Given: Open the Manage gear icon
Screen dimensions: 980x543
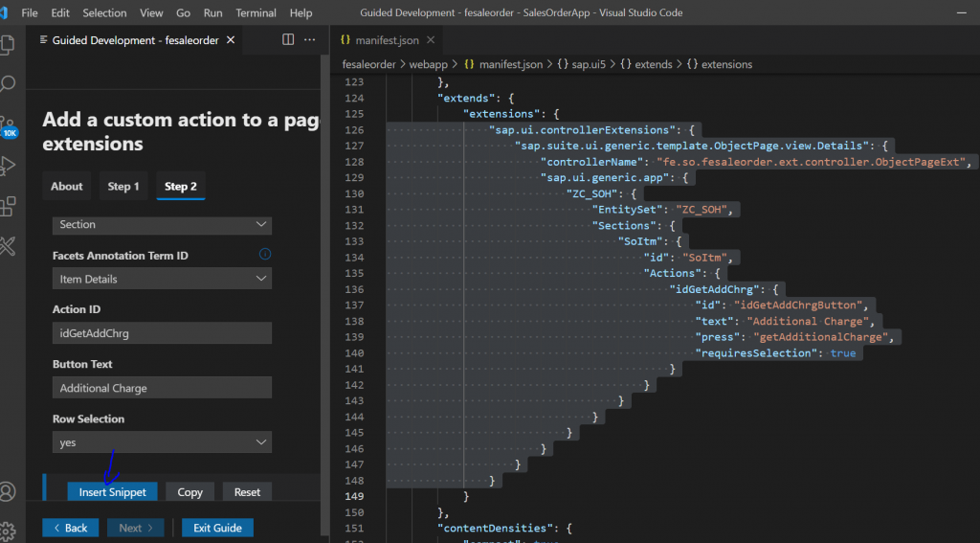Looking at the screenshot, I should pyautogui.click(x=8, y=531).
